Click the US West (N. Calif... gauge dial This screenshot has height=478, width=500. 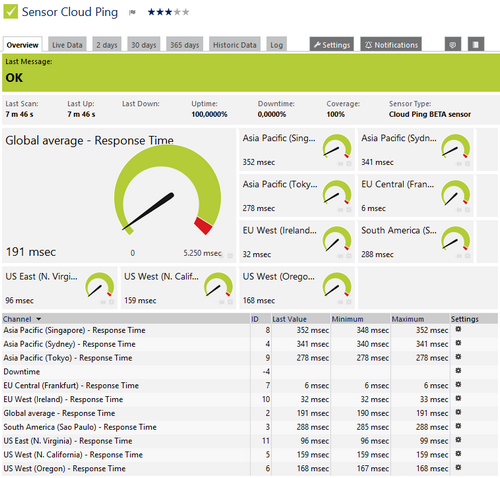coord(218,285)
